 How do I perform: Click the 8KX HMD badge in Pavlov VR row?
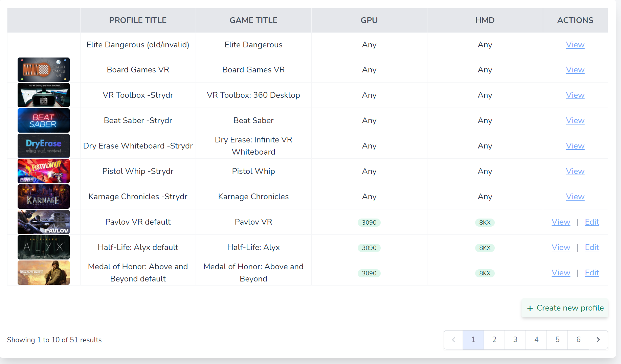(x=485, y=222)
